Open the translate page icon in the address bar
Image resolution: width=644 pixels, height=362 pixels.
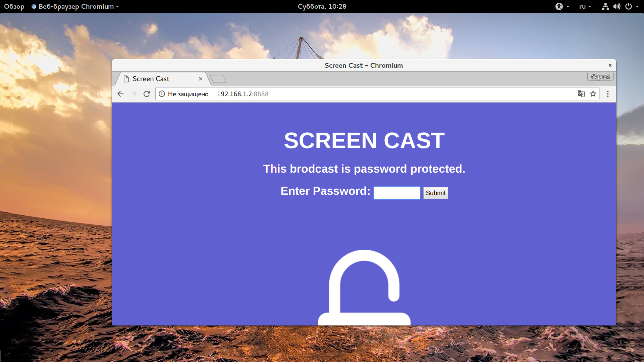click(581, 94)
